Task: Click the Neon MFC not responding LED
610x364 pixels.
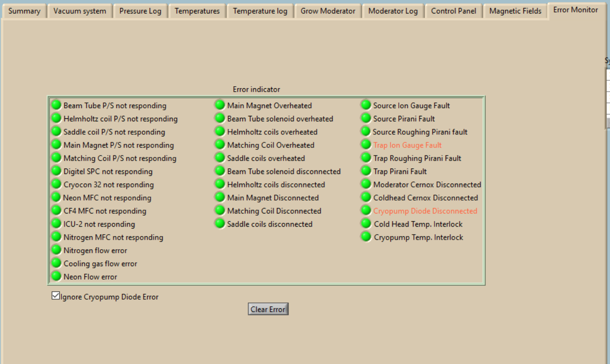Action: pyautogui.click(x=56, y=197)
